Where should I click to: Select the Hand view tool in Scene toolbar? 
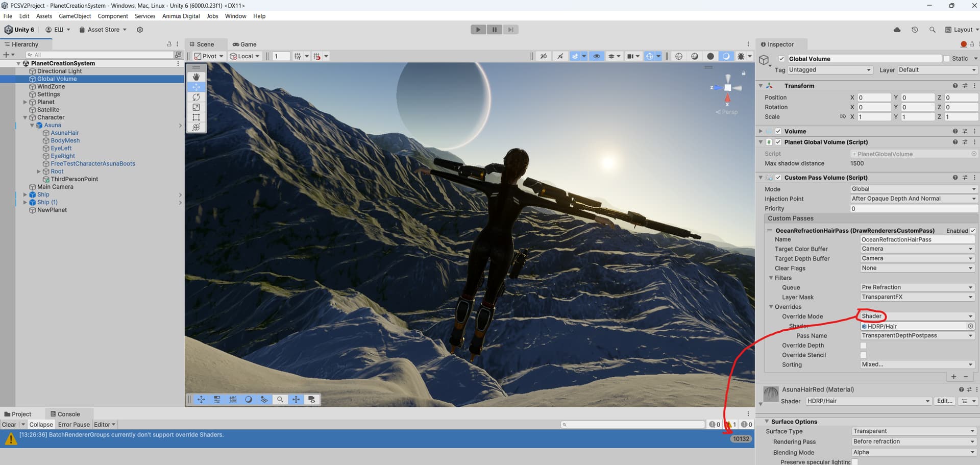tap(196, 77)
